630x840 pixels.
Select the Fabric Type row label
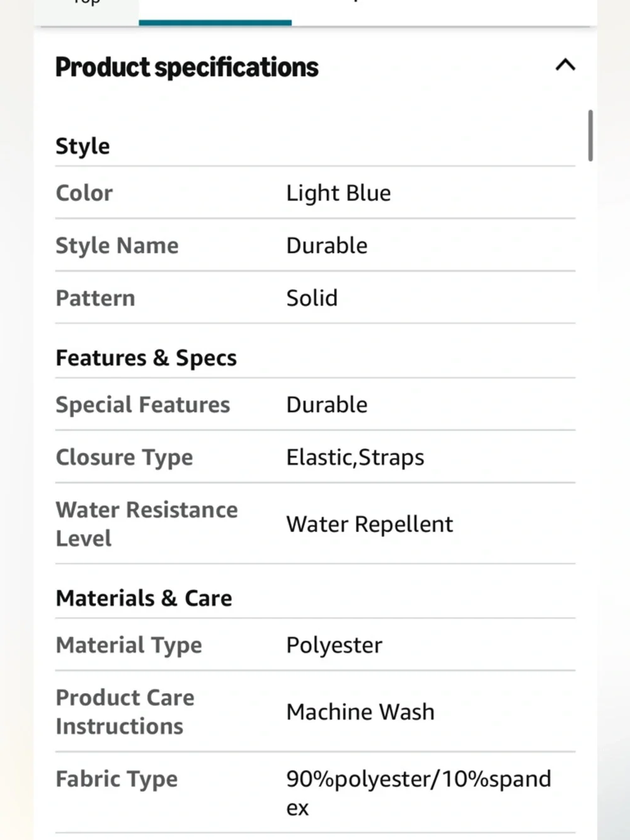click(x=117, y=780)
